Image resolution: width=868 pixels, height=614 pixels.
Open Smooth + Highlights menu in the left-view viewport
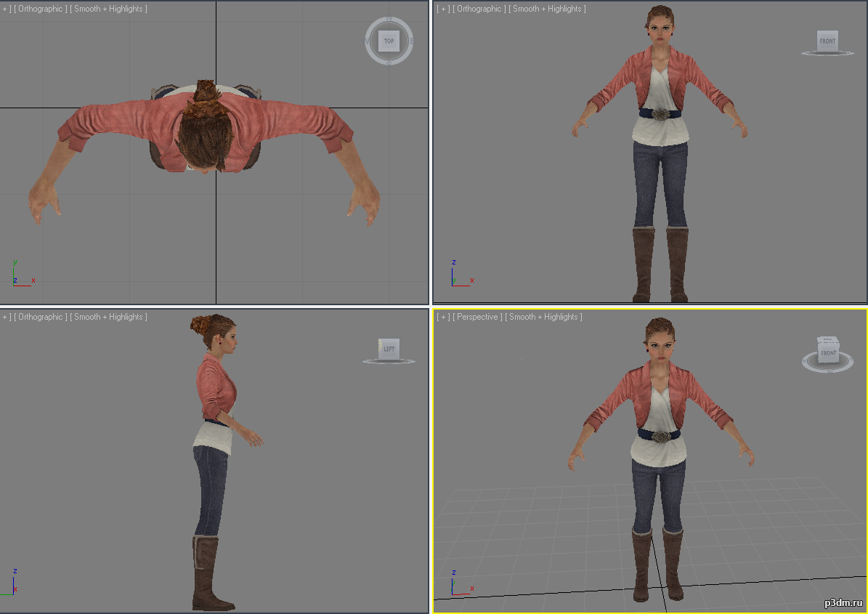coord(108,317)
